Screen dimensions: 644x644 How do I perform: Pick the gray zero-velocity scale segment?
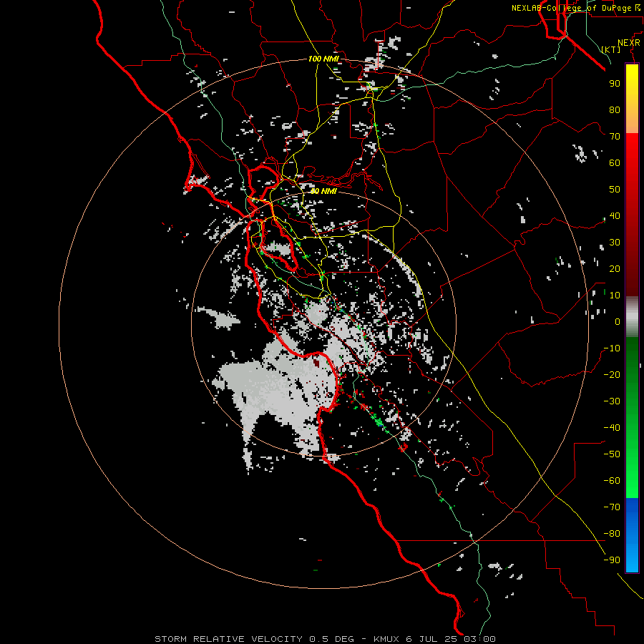click(632, 317)
